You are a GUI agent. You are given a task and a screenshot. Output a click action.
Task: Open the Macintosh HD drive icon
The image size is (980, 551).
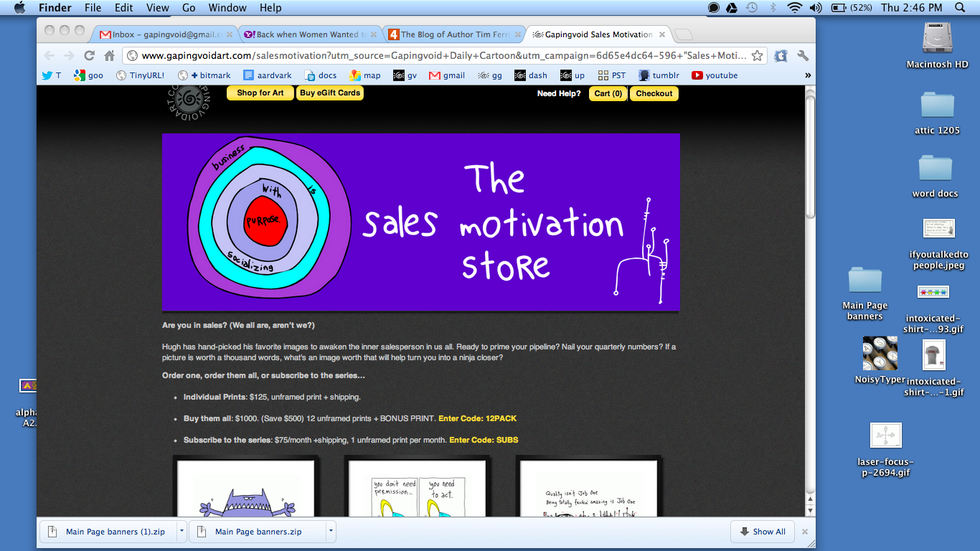point(937,39)
